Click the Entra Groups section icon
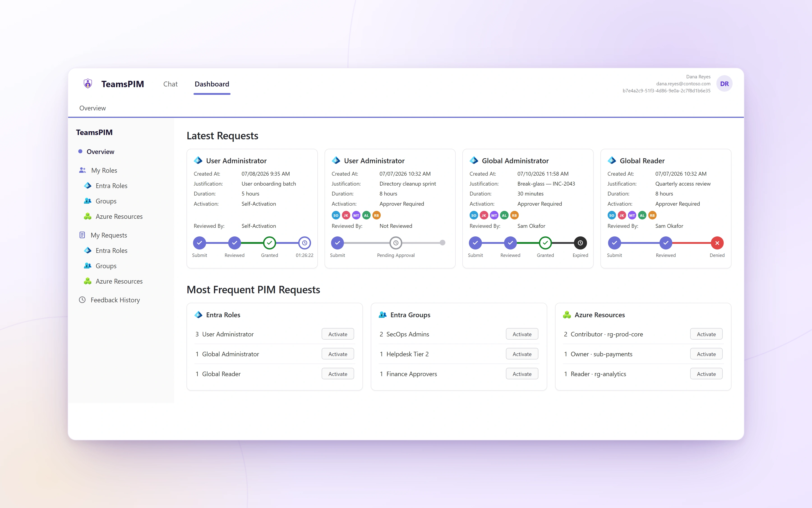This screenshot has width=812, height=508. click(x=383, y=315)
